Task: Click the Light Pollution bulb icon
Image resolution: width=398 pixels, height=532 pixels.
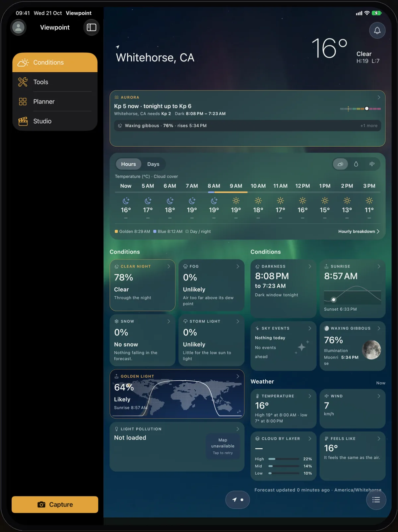Action: pyautogui.click(x=116, y=429)
